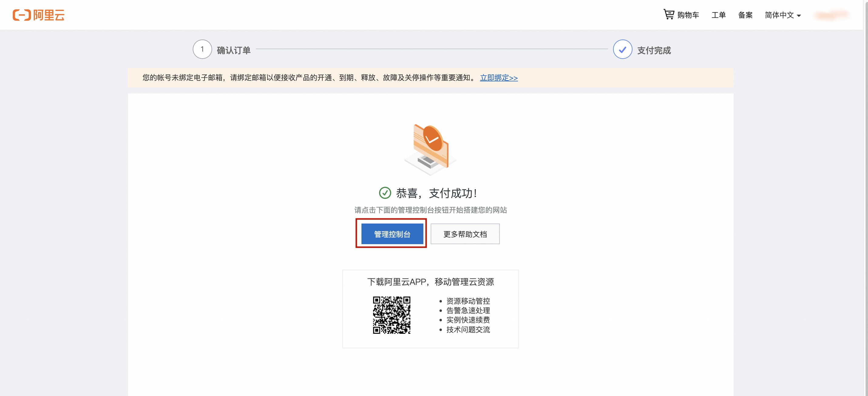
Task: Click the 更多帮助文档 button
Action: (465, 234)
